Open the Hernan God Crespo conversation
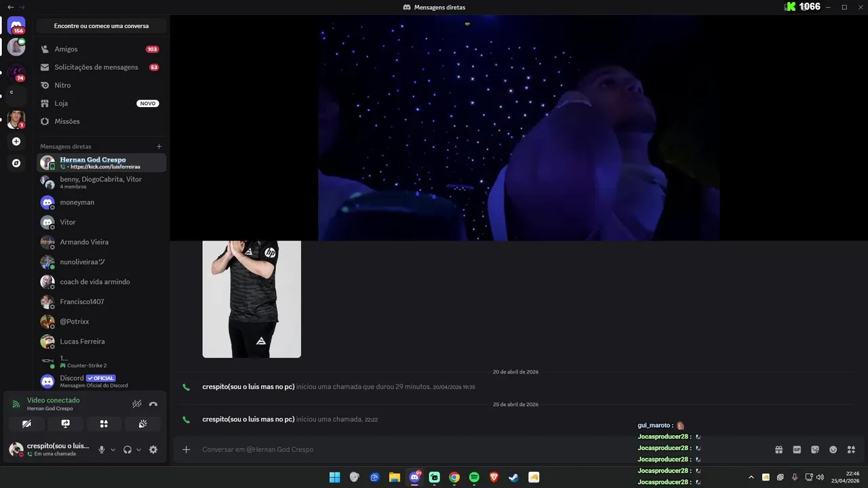Screen dimensions: 868x488 (x=101, y=163)
